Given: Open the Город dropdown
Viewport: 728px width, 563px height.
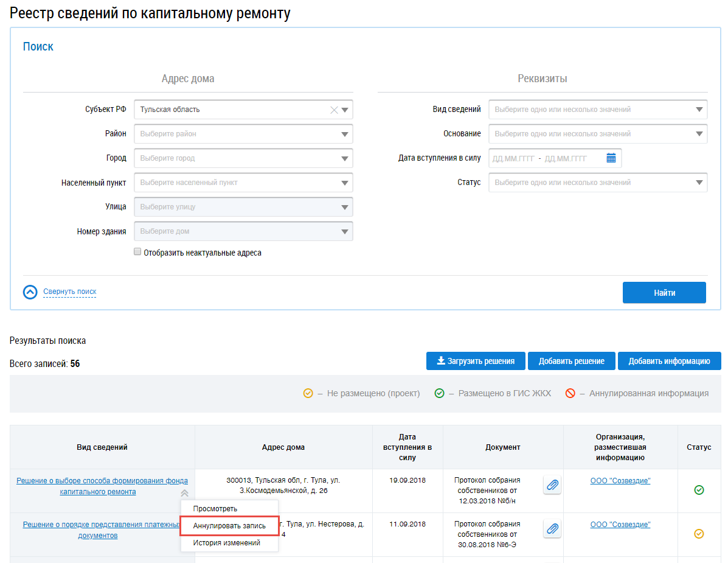Looking at the screenshot, I should coord(243,158).
